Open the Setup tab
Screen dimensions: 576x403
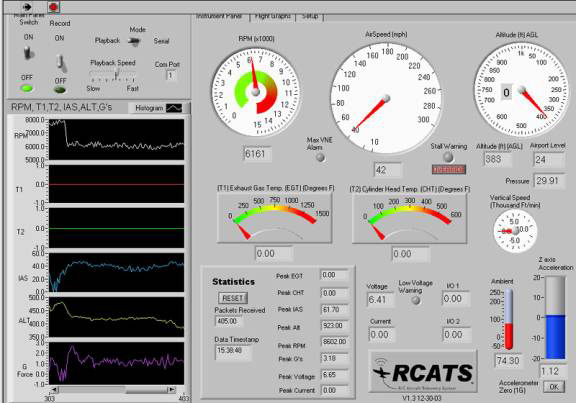click(x=310, y=17)
